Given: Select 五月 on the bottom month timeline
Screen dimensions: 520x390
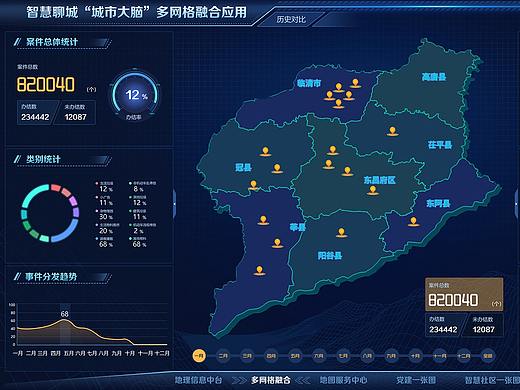Looking at the screenshot, I should [x=295, y=356].
